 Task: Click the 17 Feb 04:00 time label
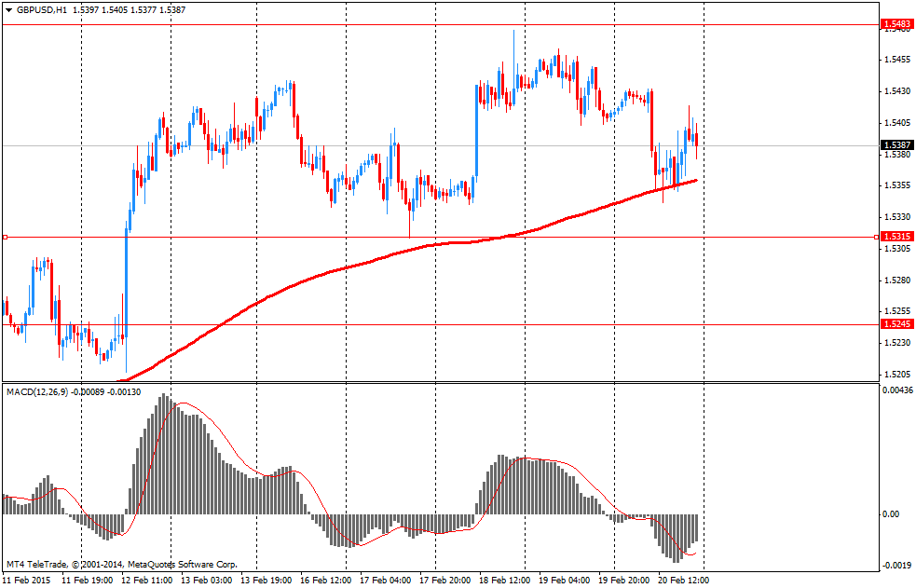385,580
